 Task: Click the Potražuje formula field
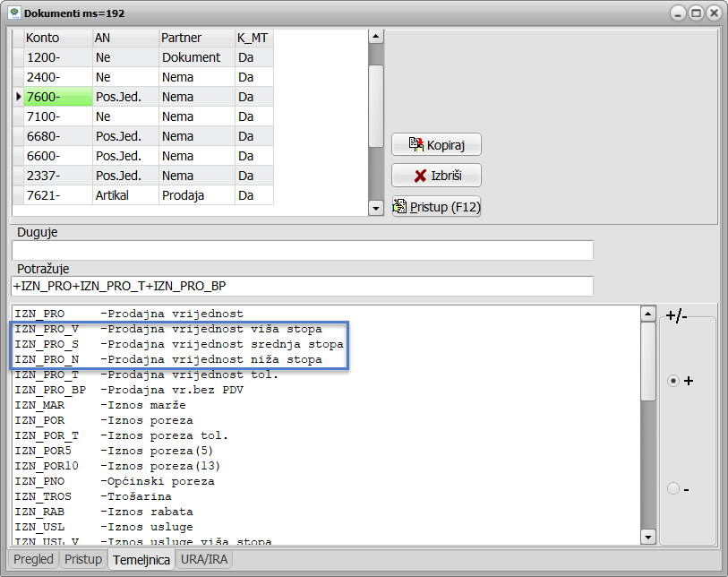tap(302, 286)
